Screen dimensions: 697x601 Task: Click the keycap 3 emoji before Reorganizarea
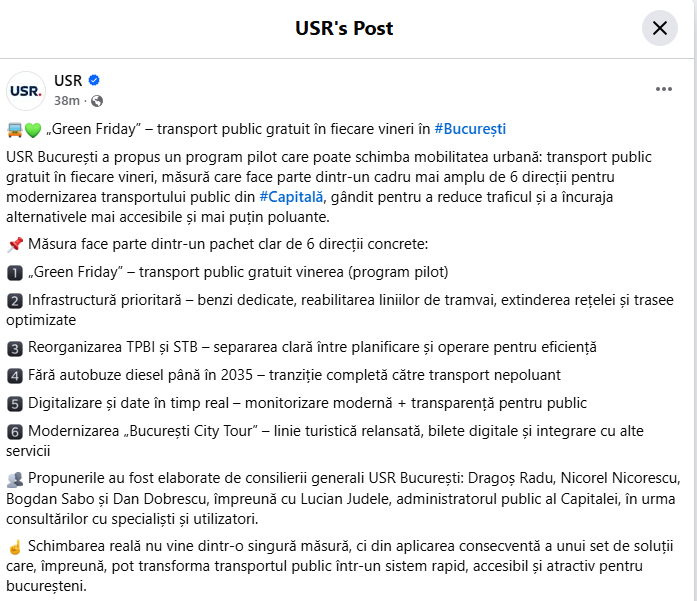point(14,348)
